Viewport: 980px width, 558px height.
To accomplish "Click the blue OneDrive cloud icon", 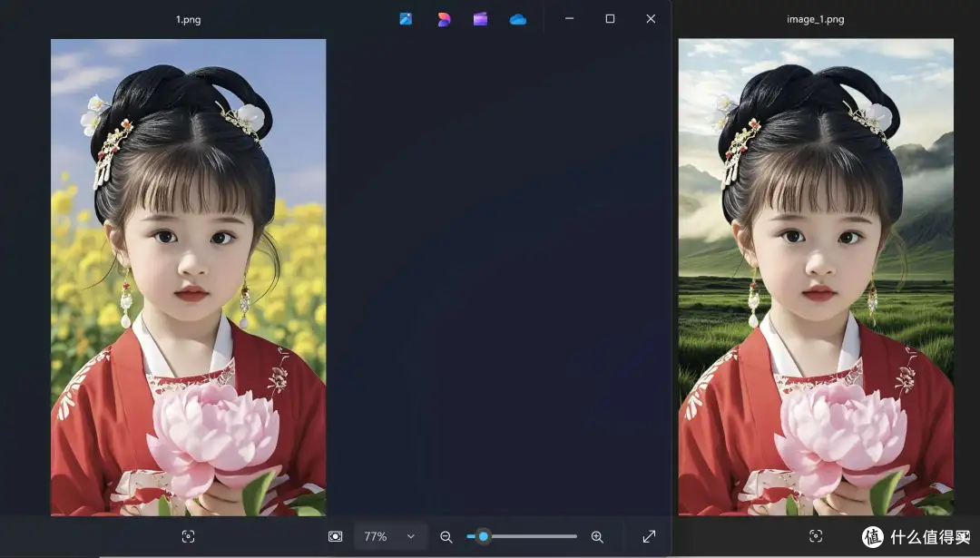I will pyautogui.click(x=517, y=19).
